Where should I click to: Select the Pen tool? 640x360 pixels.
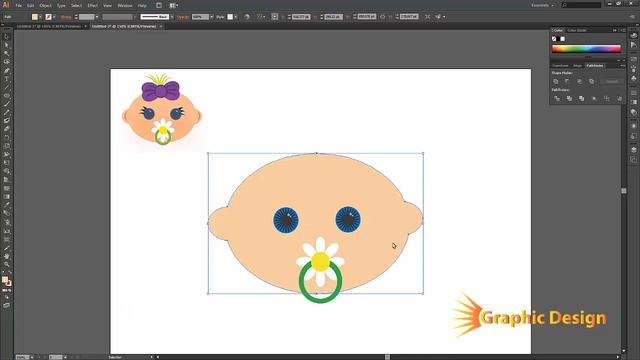(7, 71)
